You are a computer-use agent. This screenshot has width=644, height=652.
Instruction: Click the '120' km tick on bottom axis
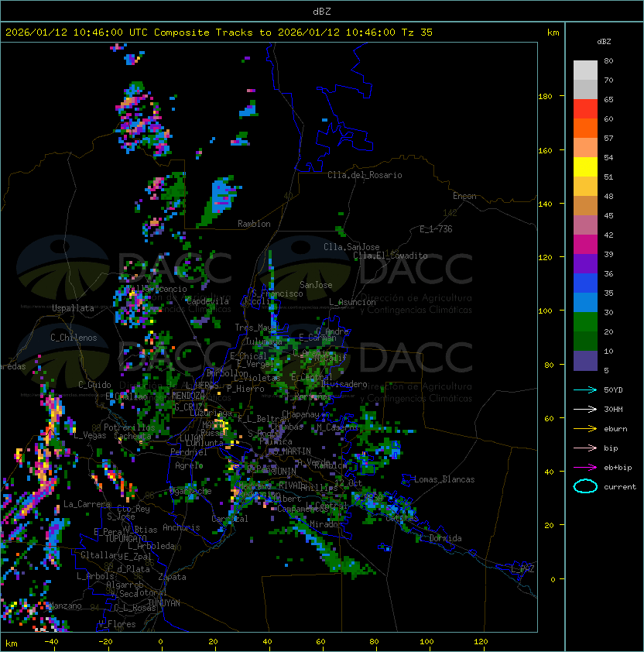481,642
